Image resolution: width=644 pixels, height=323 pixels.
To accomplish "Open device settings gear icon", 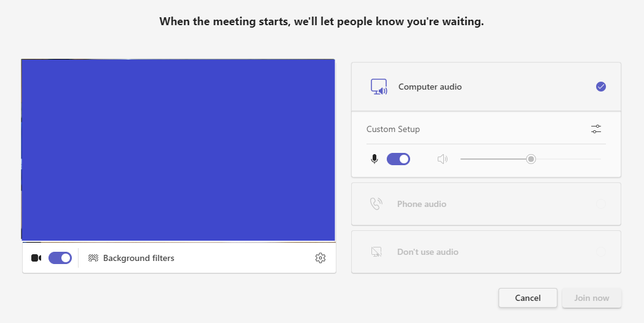I will point(320,258).
